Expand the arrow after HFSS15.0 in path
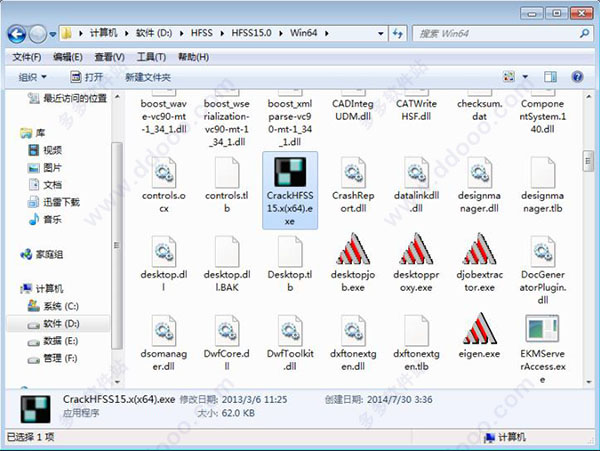The height and width of the screenshot is (451, 600). pos(281,33)
